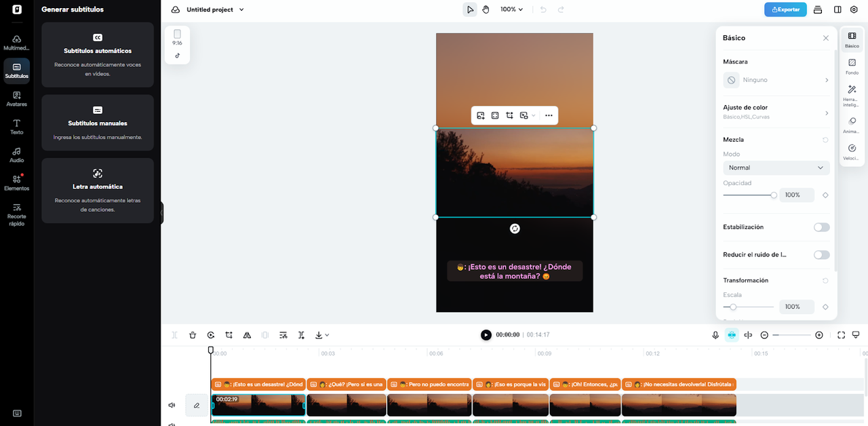Enable the Estabilización toggle
The image size is (868, 426).
coord(821,227)
